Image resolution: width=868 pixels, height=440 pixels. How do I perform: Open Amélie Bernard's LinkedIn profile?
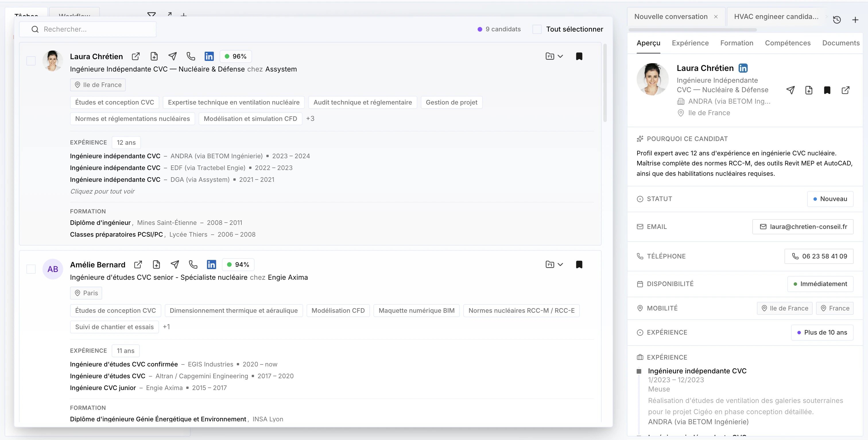pos(211,265)
